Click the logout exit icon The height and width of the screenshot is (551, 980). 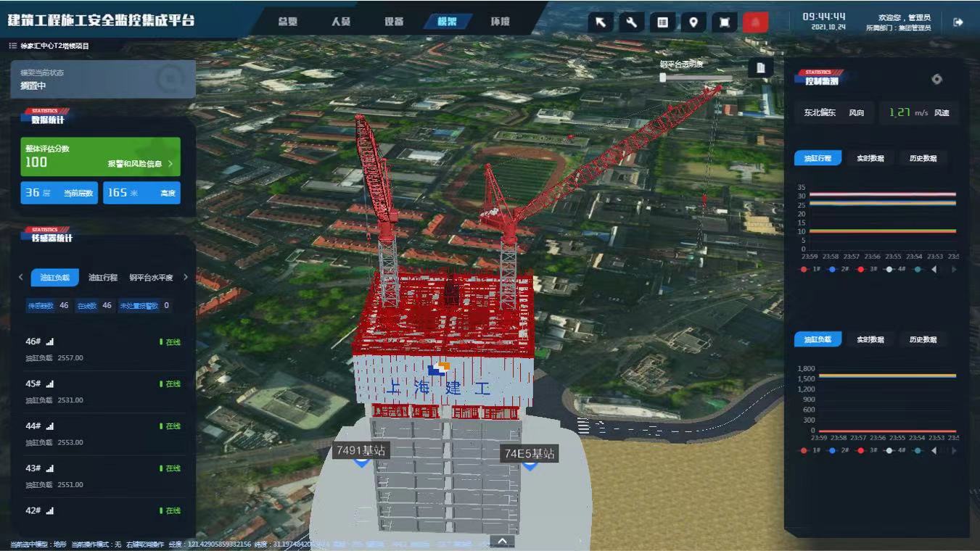click(x=958, y=22)
